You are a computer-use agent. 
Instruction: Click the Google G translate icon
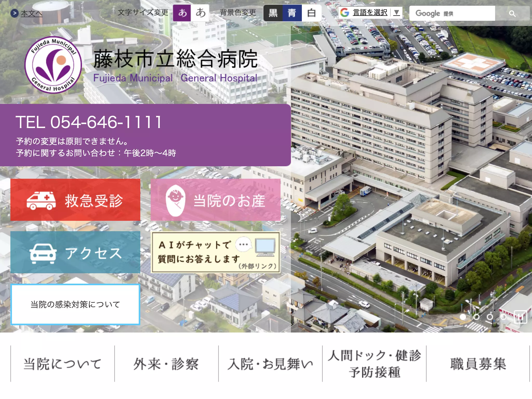pyautogui.click(x=345, y=12)
